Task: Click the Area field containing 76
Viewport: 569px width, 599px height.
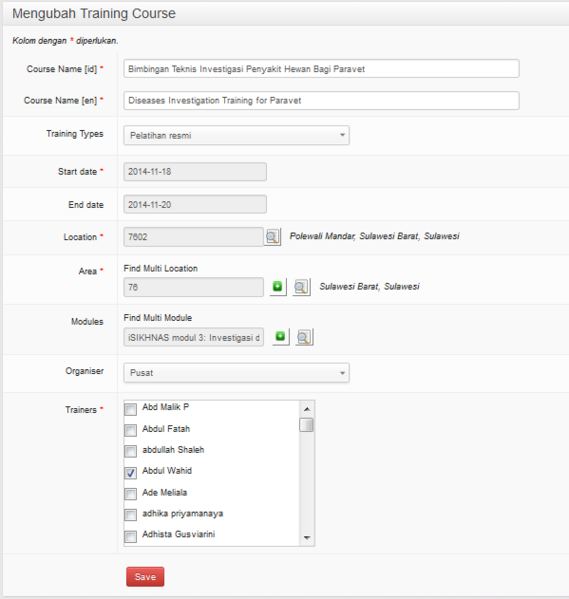Action: pos(193,287)
